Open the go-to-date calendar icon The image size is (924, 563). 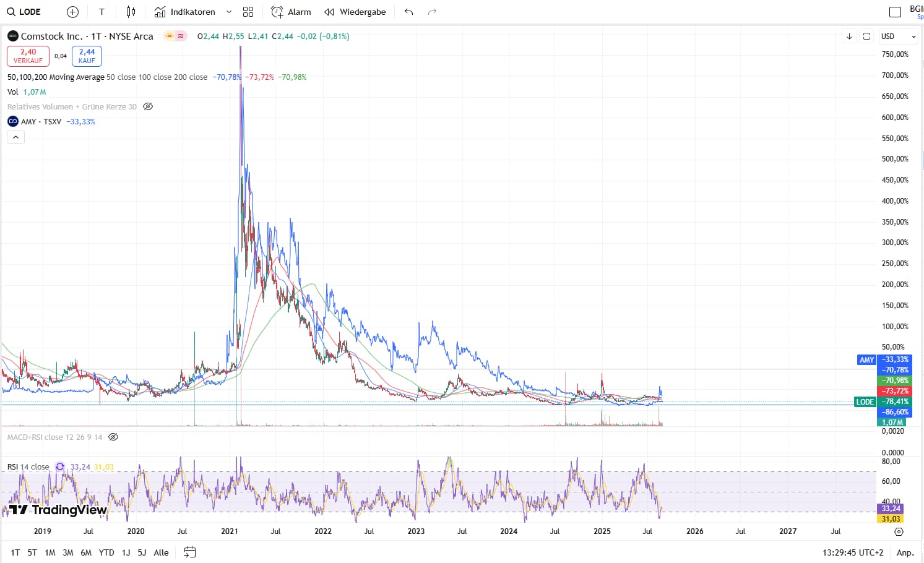click(x=190, y=552)
